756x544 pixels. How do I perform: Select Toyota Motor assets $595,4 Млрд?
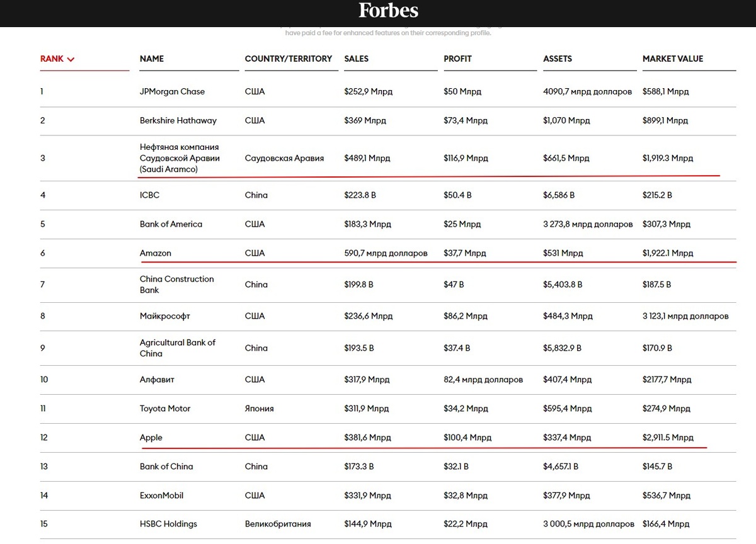tap(568, 409)
